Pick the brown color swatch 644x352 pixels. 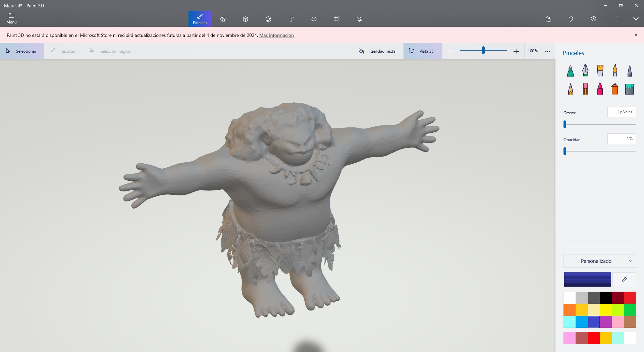[x=630, y=322]
